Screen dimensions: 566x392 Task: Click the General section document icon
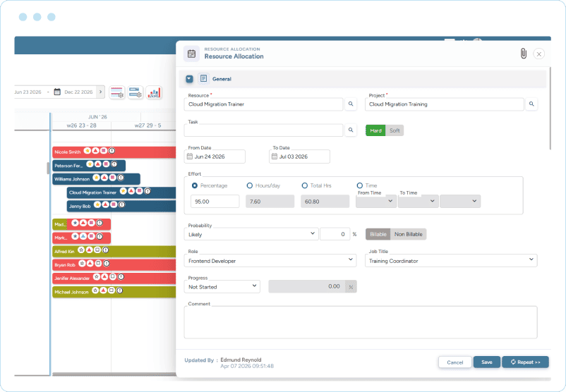pyautogui.click(x=203, y=79)
